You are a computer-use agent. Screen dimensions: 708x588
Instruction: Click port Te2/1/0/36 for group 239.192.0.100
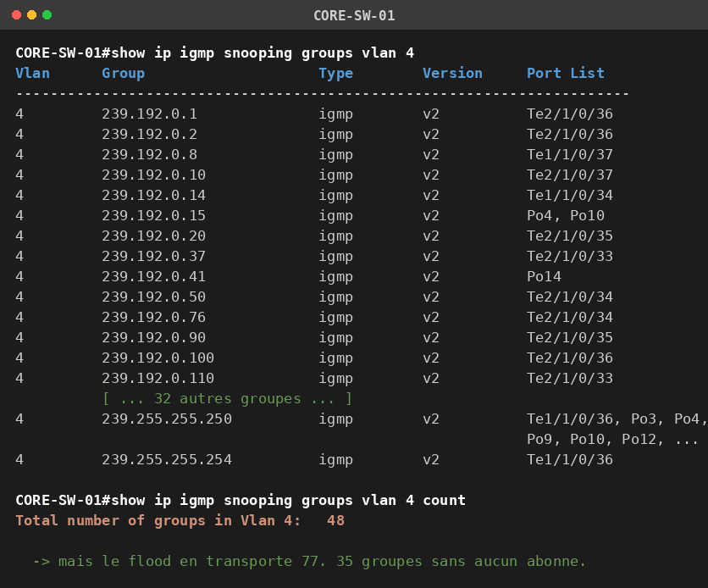(x=570, y=358)
